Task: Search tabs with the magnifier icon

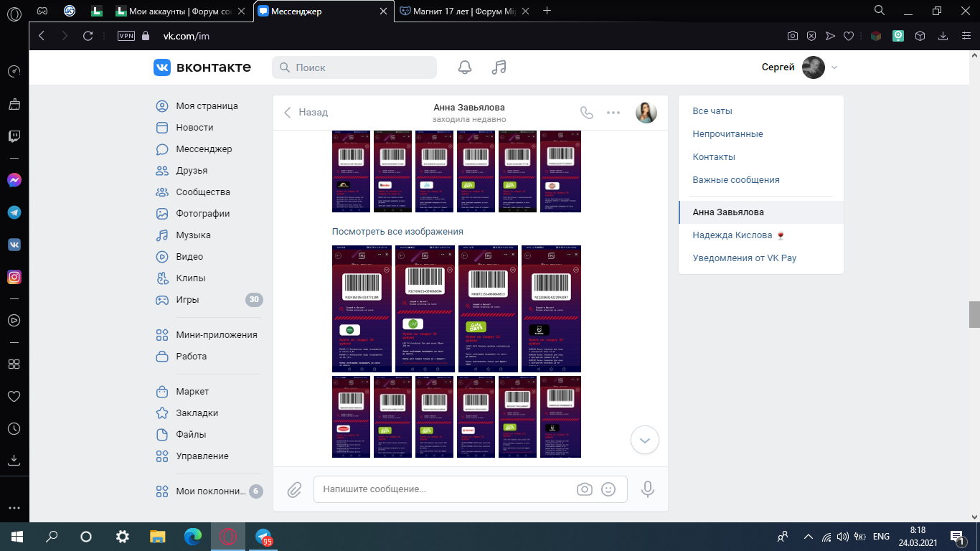Action: click(x=880, y=10)
